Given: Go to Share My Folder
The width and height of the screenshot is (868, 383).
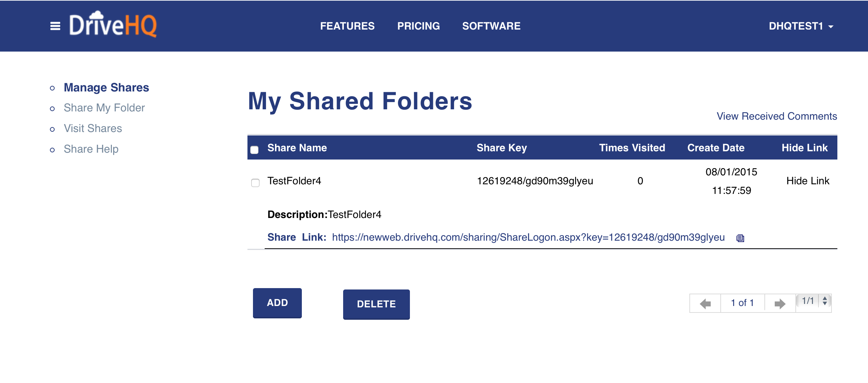Looking at the screenshot, I should click(104, 108).
